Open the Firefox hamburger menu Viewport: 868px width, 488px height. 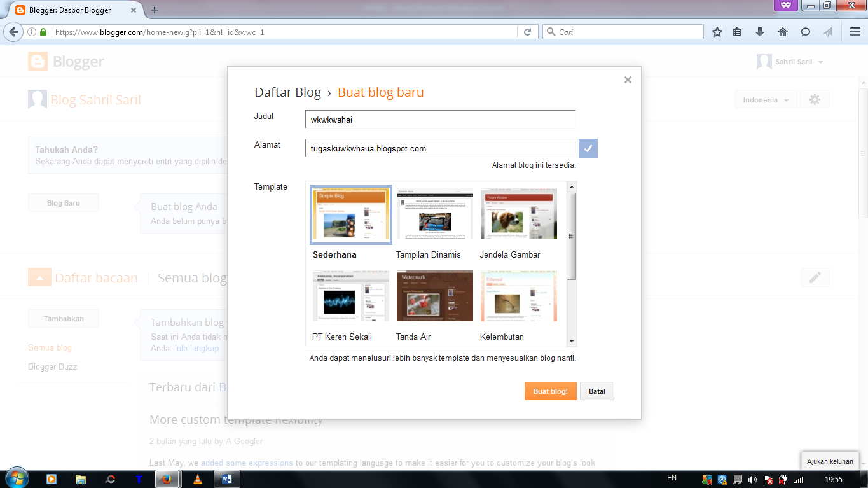(855, 32)
